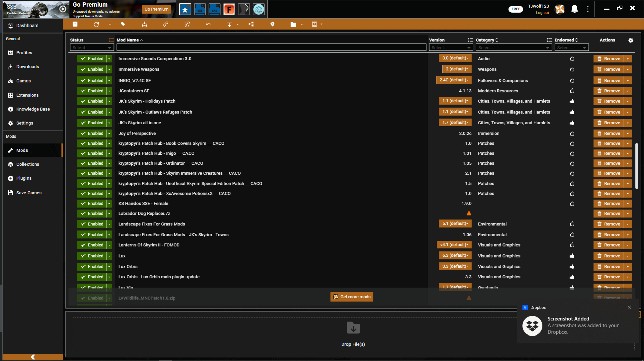This screenshot has height=361, width=644.
Task: Click the Deploy Mods chain link icon
Action: click(x=166, y=24)
